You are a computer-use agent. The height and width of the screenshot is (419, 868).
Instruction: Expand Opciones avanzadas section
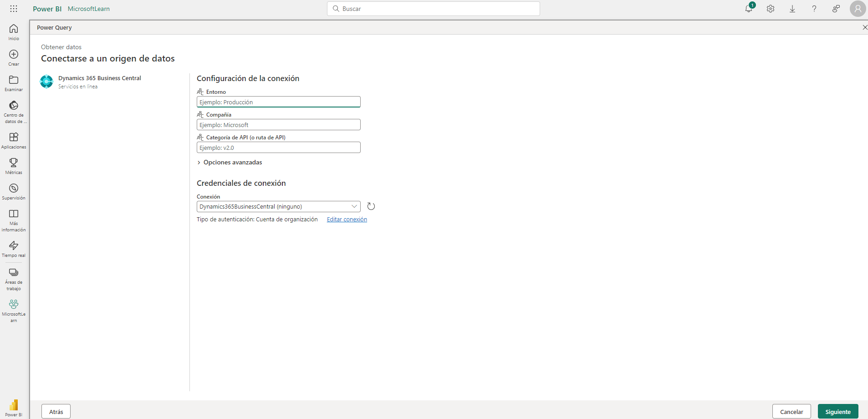pos(230,162)
